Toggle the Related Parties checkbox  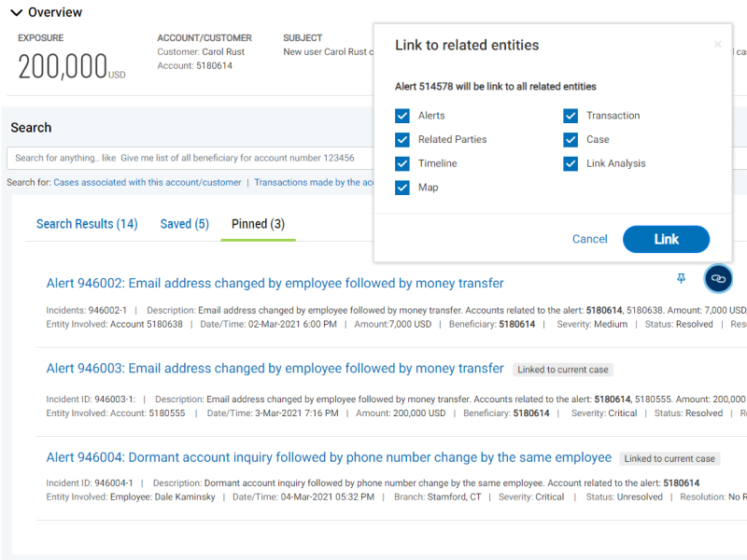402,140
